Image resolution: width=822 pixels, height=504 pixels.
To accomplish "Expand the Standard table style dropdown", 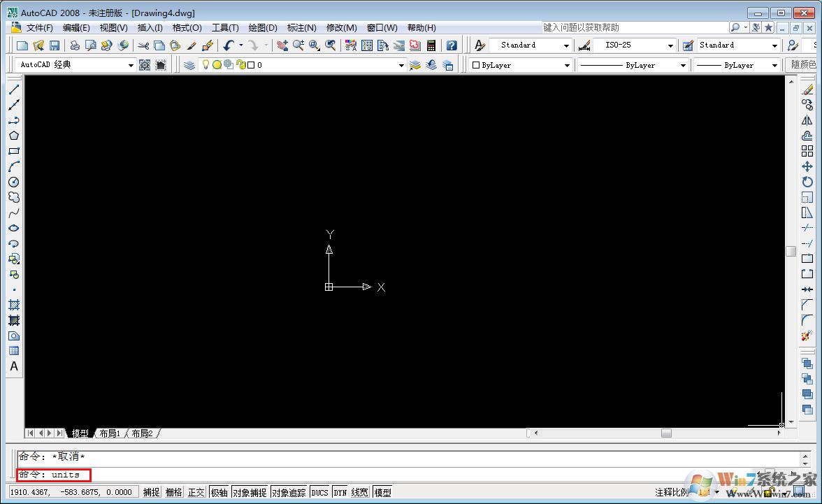I will (x=774, y=45).
